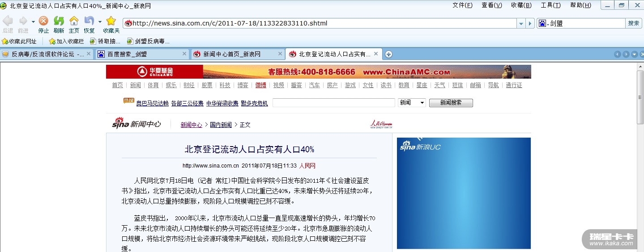Click the 科技 navigation link

coord(225,85)
